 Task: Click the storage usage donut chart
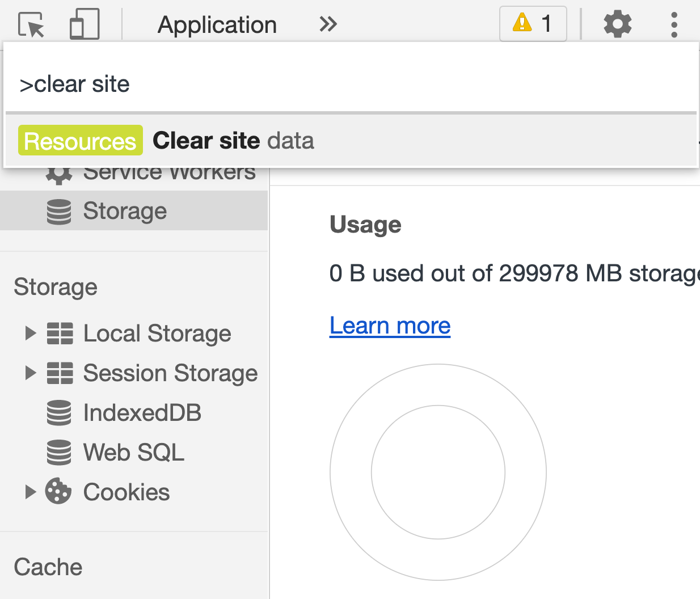tap(438, 472)
